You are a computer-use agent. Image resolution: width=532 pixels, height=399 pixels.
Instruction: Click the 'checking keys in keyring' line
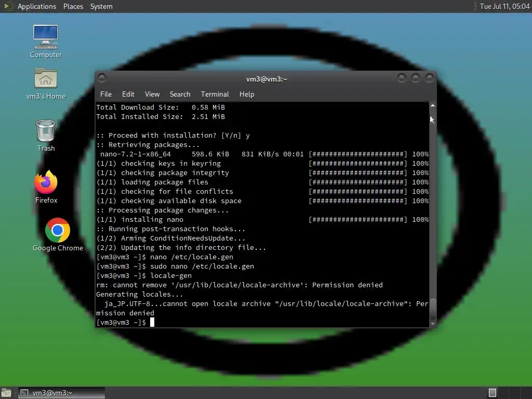pyautogui.click(x=262, y=164)
